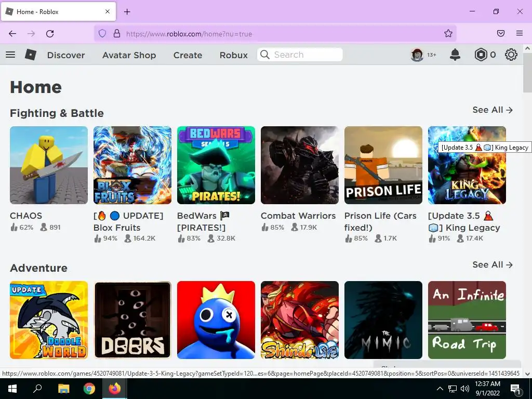Click the browser URL address bar

275,34
